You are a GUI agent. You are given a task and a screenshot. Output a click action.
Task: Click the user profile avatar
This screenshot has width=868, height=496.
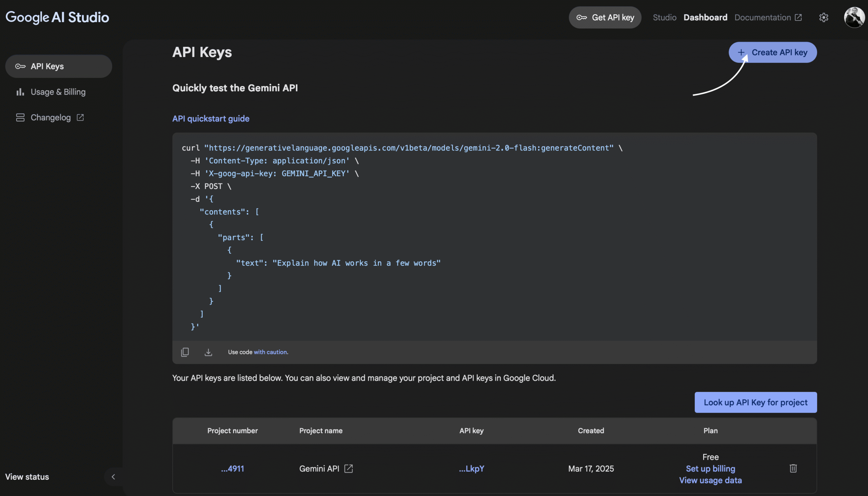click(854, 17)
